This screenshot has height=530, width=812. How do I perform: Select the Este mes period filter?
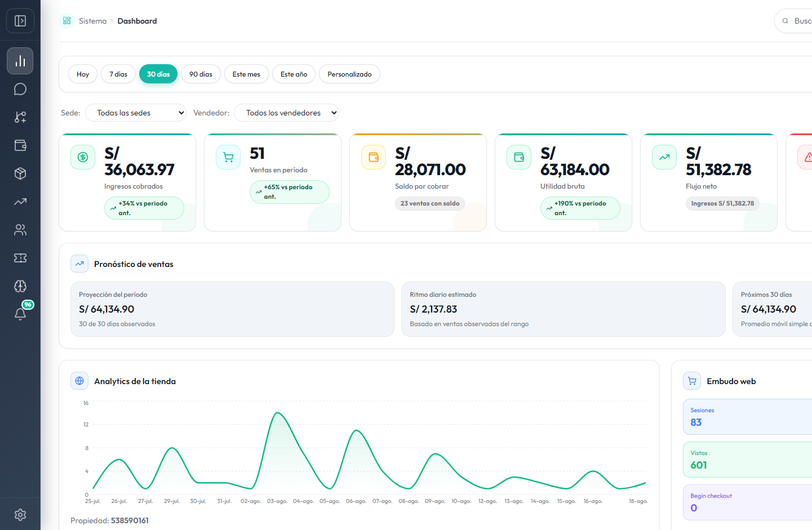click(246, 74)
